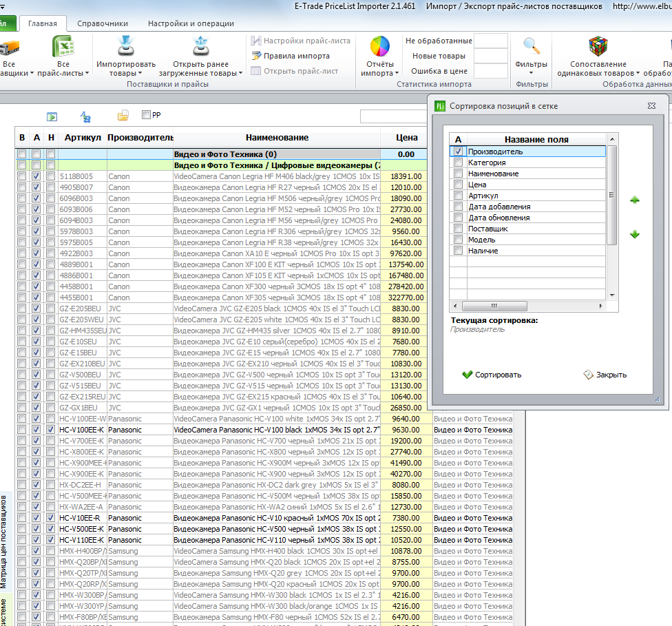Click the Открыть прайс-лист grid icon
The width and height of the screenshot is (672, 626).
256,71
